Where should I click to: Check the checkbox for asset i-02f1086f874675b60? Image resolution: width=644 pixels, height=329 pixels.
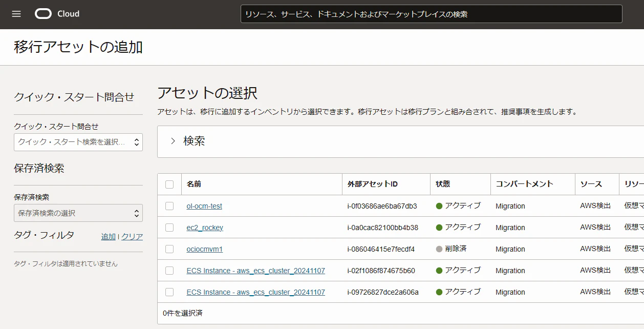169,271
